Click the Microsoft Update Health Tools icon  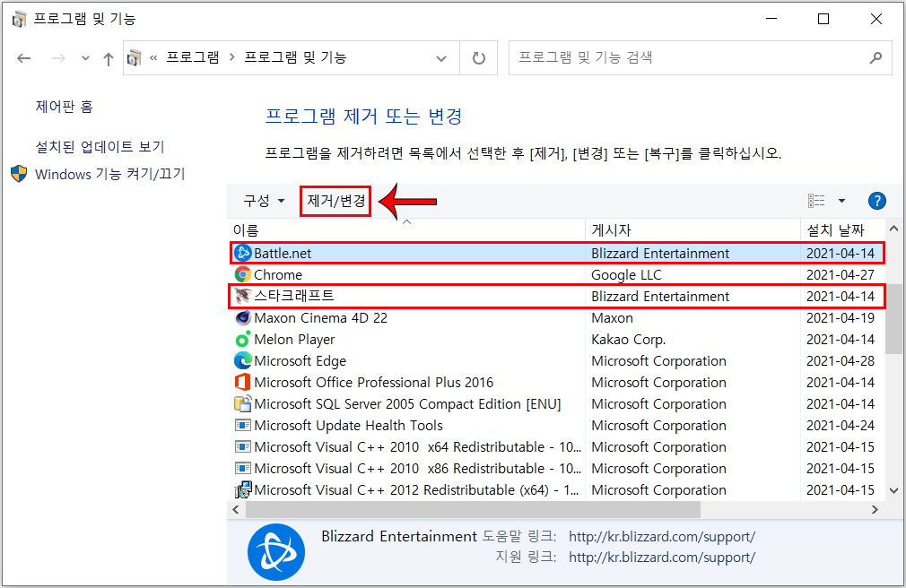[x=243, y=425]
